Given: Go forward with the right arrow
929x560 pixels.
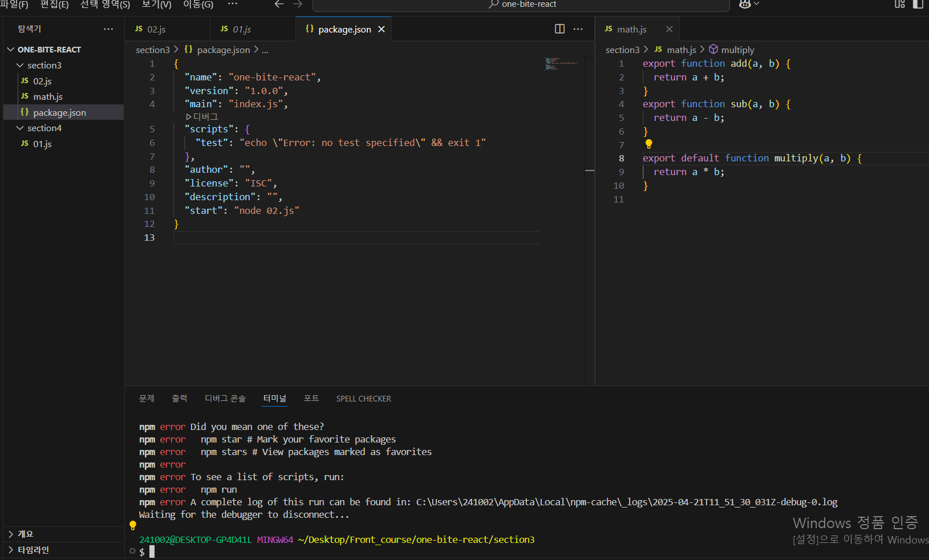Looking at the screenshot, I should (x=298, y=4).
